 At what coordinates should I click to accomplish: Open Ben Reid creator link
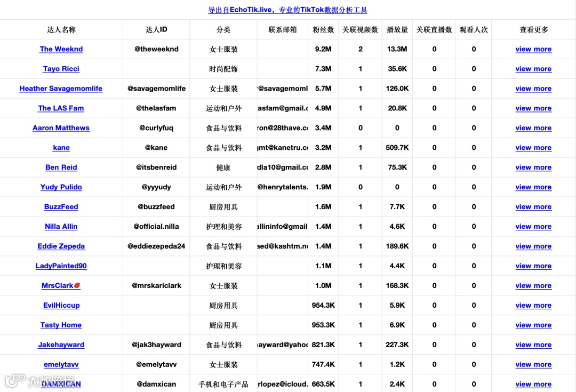61,167
